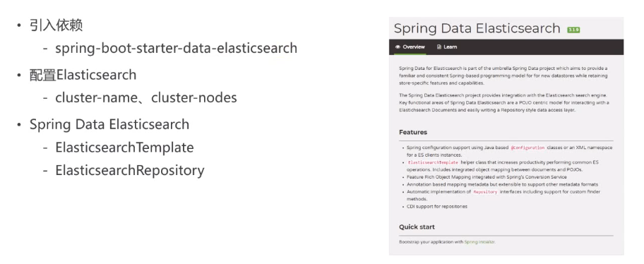The height and width of the screenshot is (264, 644).
Task: Click the document icon beside Learn
Action: click(439, 47)
